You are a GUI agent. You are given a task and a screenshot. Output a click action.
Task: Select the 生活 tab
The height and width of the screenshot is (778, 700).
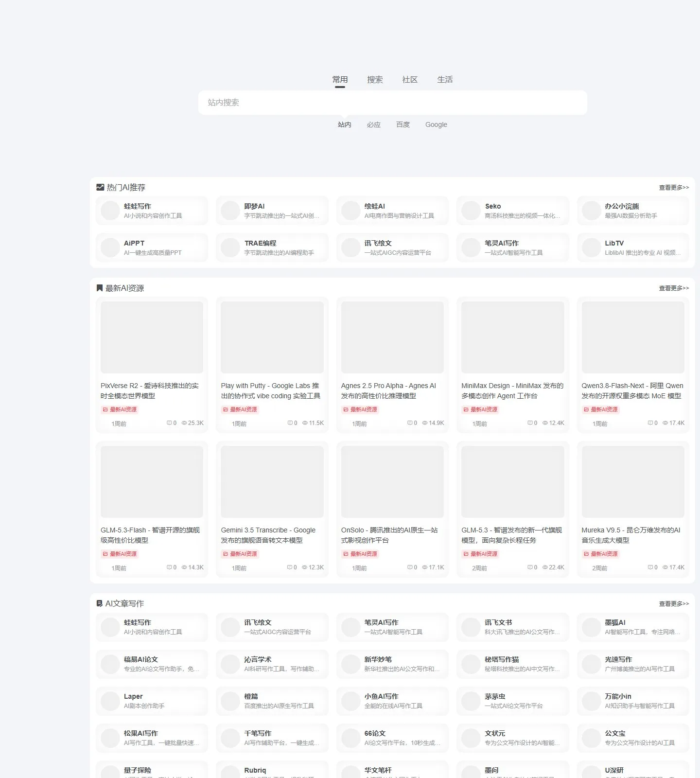(x=445, y=80)
